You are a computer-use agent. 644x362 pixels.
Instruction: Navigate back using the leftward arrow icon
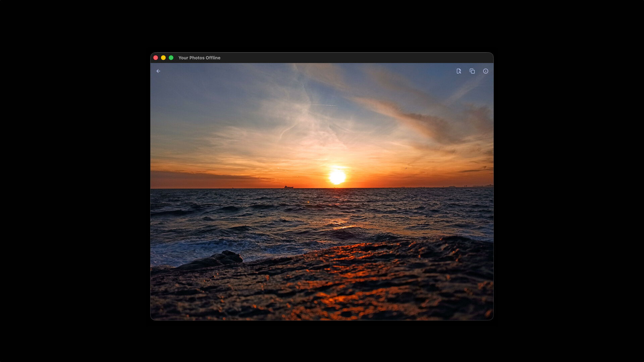pos(158,71)
